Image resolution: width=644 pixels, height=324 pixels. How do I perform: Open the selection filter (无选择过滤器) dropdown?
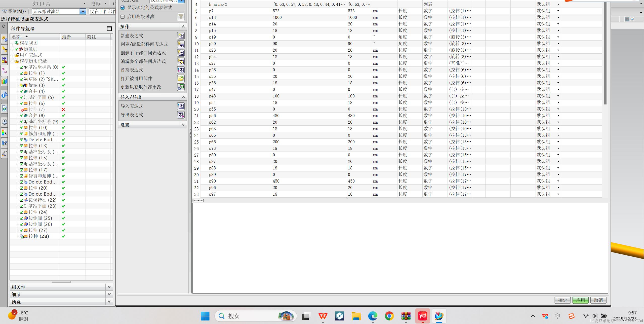click(83, 11)
